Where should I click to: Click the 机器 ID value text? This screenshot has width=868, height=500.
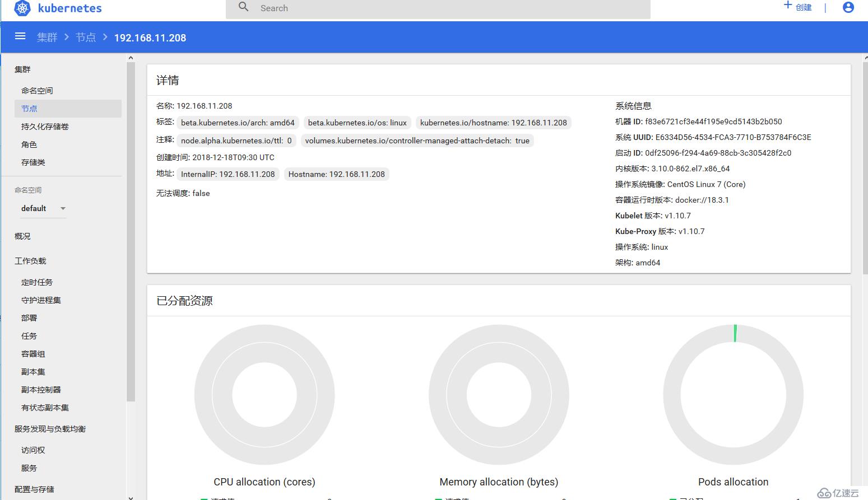coord(713,122)
